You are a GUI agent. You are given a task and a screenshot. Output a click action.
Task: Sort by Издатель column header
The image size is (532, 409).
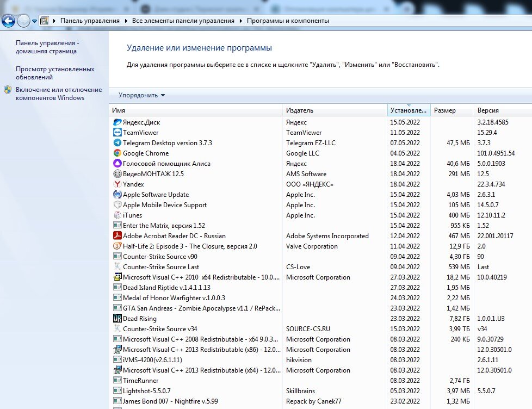click(x=335, y=110)
